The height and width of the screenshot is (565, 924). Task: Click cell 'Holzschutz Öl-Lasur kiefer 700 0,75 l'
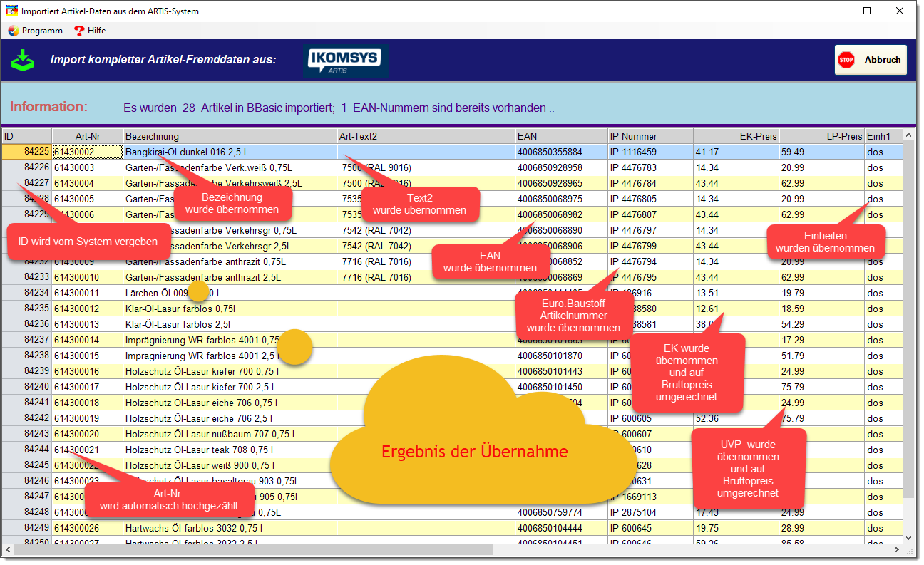(x=230, y=371)
